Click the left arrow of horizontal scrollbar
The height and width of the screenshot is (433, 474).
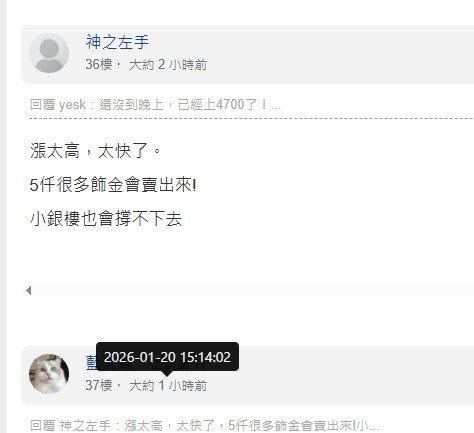click(x=29, y=290)
